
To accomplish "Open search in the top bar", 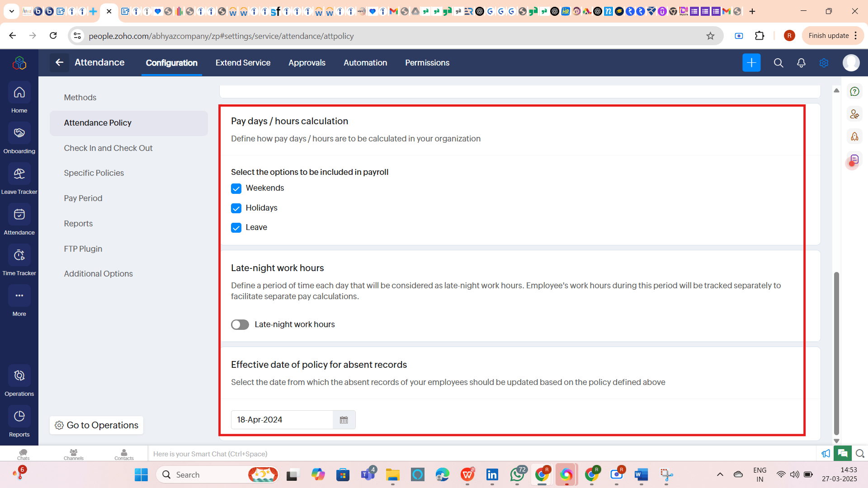I will click(x=778, y=63).
